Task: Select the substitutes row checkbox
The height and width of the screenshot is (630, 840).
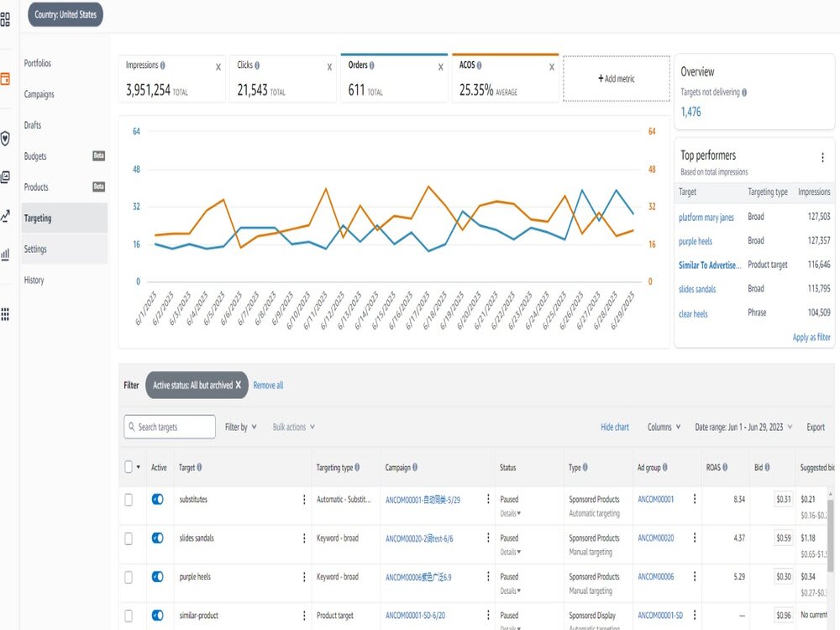Action: point(129,499)
